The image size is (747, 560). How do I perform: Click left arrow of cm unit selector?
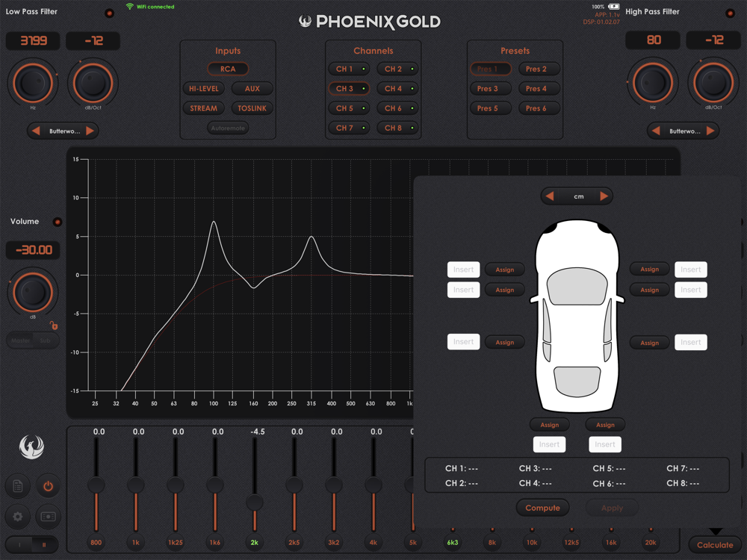[x=549, y=196]
